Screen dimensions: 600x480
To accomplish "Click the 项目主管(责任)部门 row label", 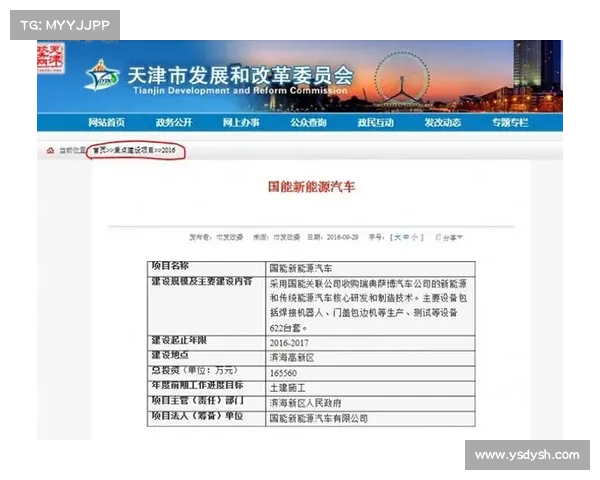I will pyautogui.click(x=197, y=400).
